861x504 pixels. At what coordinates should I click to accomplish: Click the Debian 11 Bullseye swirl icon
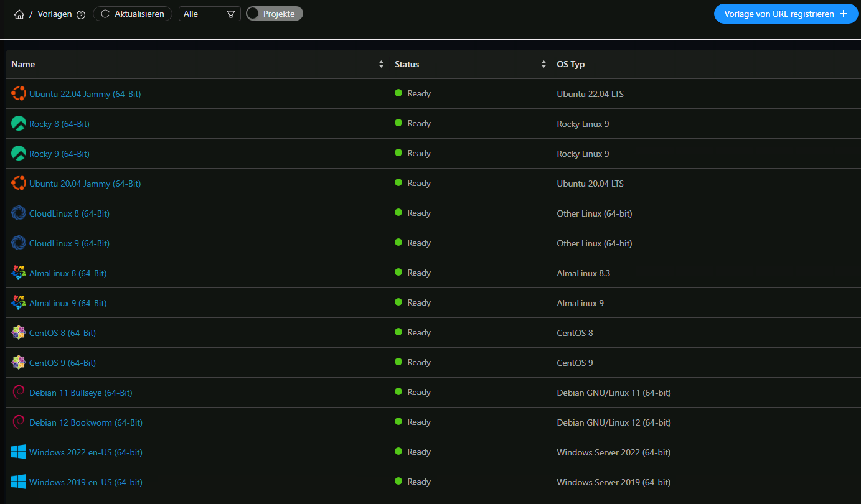[19, 393]
